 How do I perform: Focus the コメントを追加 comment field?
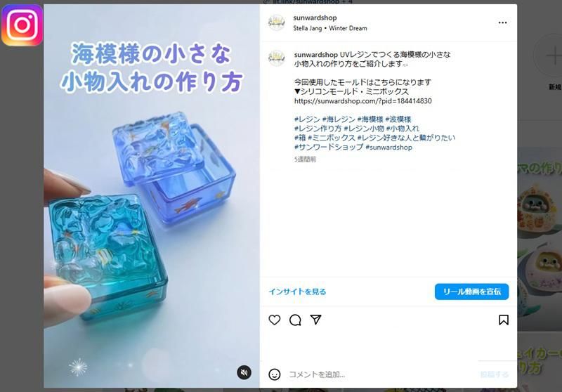[380, 374]
